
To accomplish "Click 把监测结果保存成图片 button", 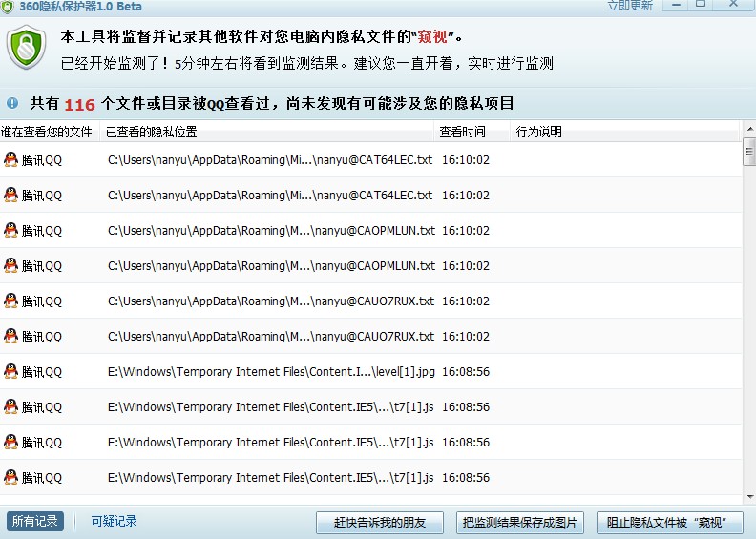I will pos(520,523).
